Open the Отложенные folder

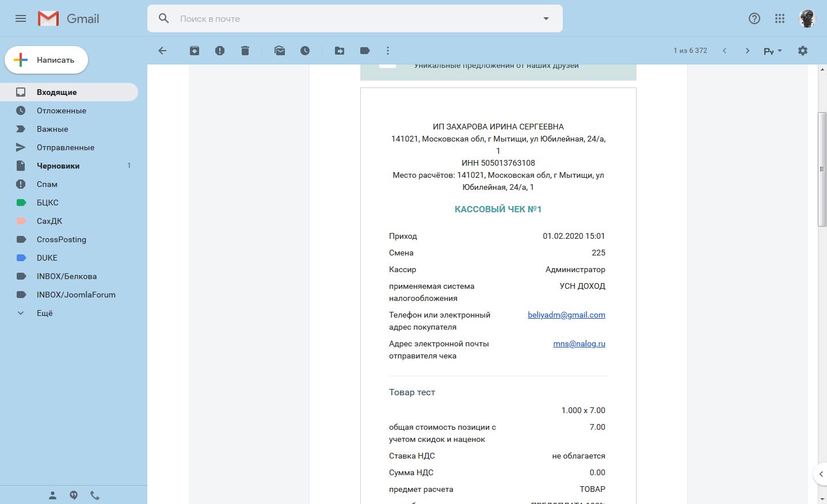pyautogui.click(x=69, y=110)
